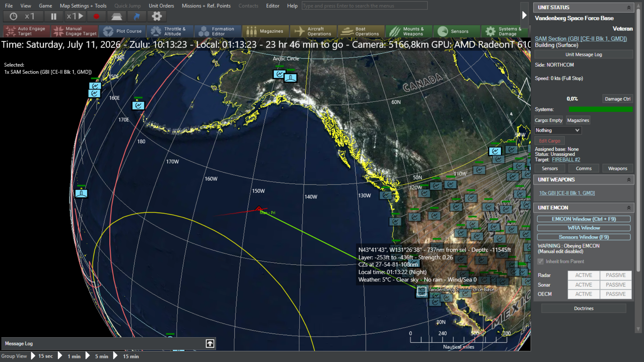Open Throttle & Altitude
Viewport: 644px width, 362px height.
pyautogui.click(x=170, y=31)
